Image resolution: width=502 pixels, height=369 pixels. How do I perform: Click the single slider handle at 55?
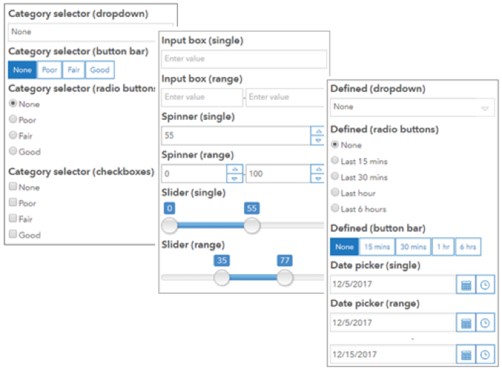tap(252, 226)
